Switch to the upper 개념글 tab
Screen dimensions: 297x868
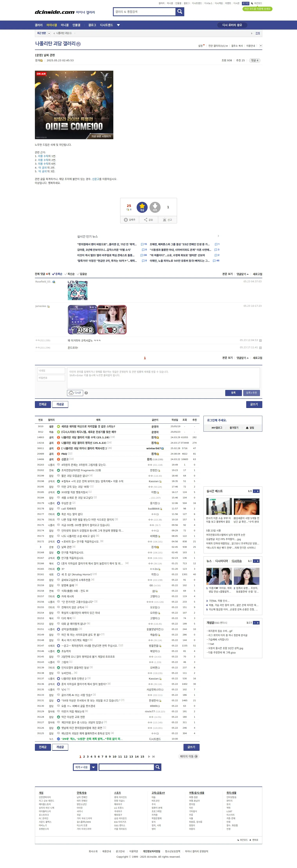click(x=60, y=404)
